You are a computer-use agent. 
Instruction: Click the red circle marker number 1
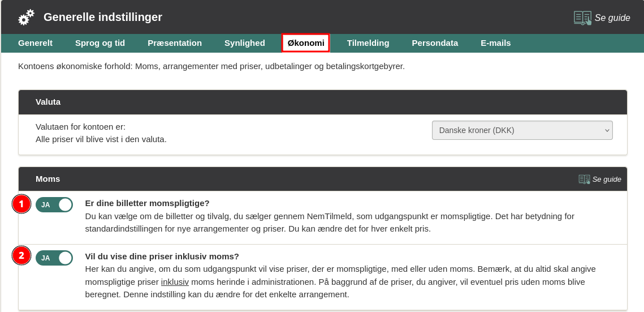21,204
